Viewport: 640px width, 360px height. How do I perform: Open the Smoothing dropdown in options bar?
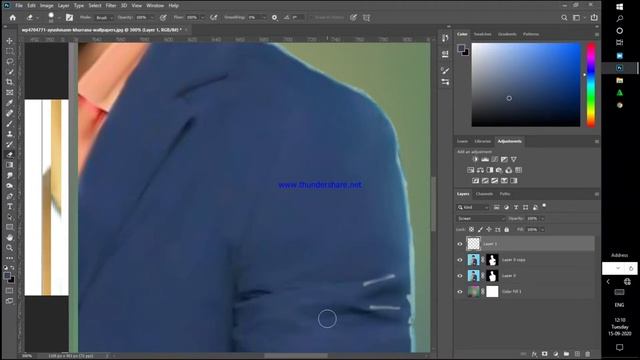tap(264, 18)
